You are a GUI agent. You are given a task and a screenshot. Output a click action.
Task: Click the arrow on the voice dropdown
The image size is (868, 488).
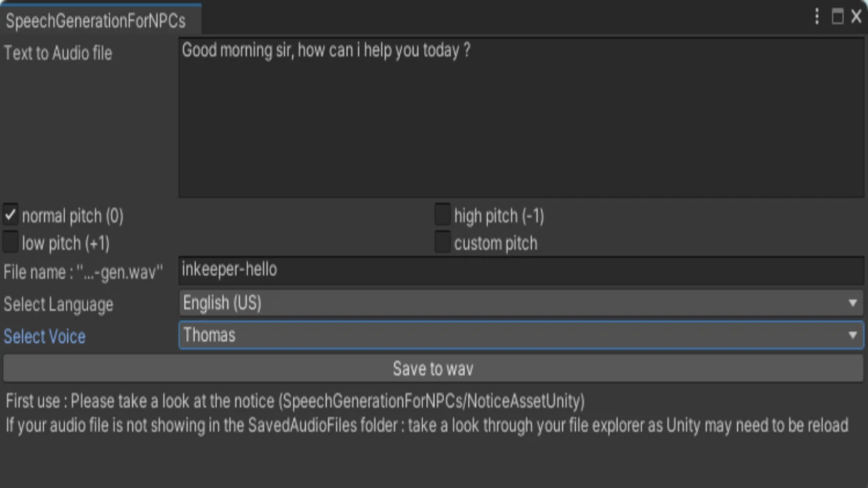tap(852, 335)
